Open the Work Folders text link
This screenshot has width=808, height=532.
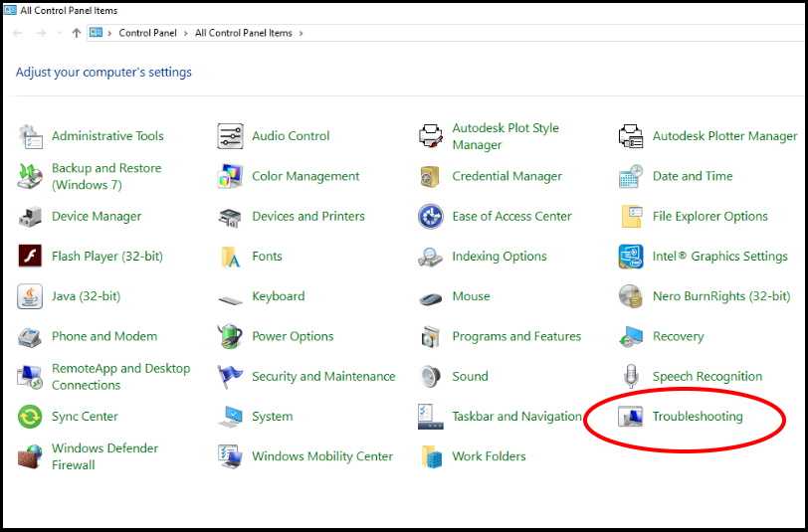[489, 456]
